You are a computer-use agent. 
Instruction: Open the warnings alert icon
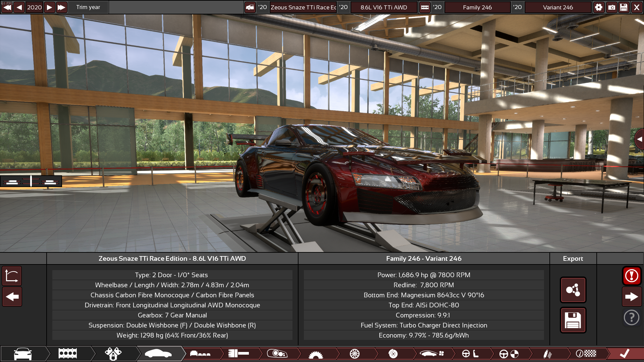(632, 276)
